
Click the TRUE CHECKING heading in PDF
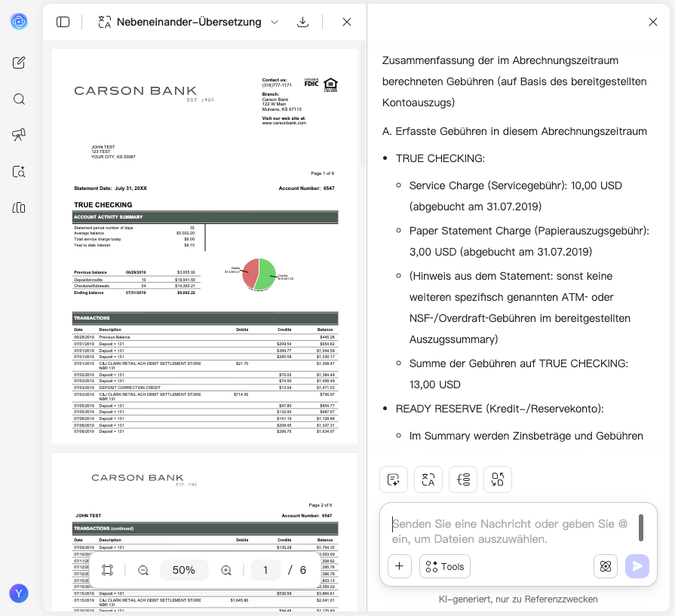103,205
